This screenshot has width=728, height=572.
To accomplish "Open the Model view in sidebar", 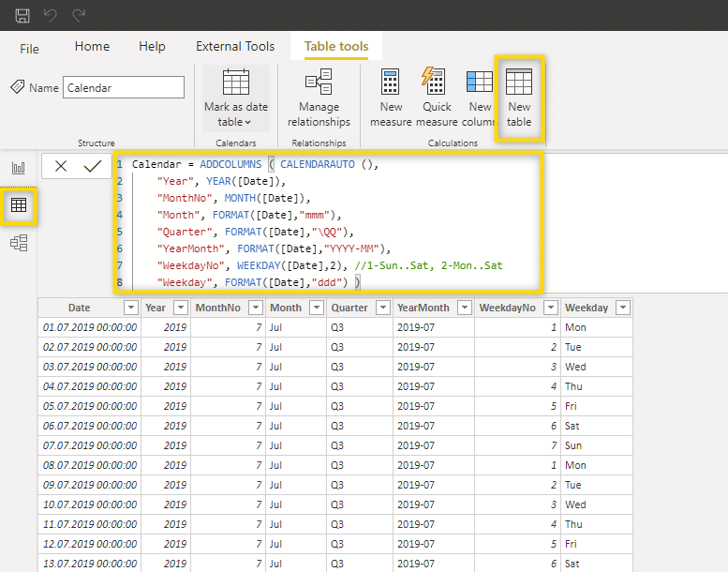I will click(19, 243).
